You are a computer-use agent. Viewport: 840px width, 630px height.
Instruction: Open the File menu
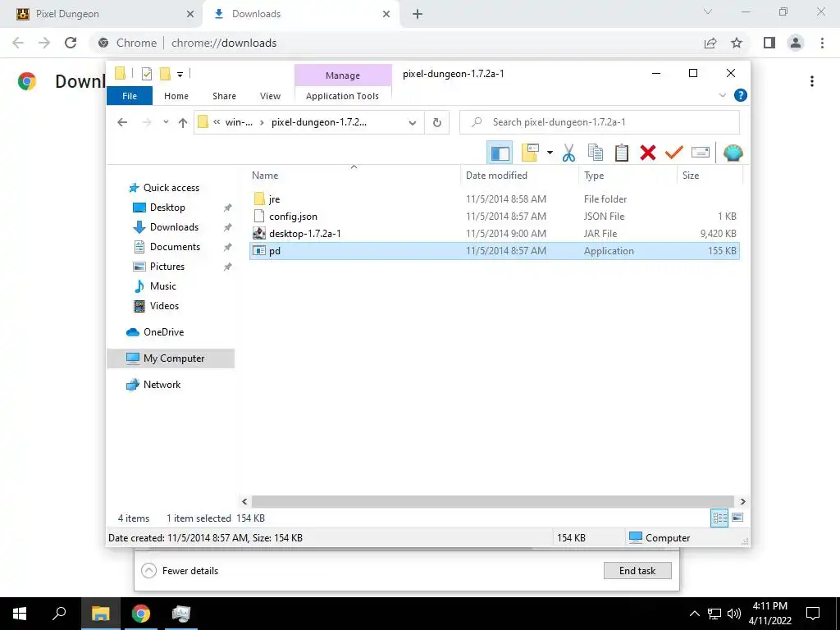130,96
